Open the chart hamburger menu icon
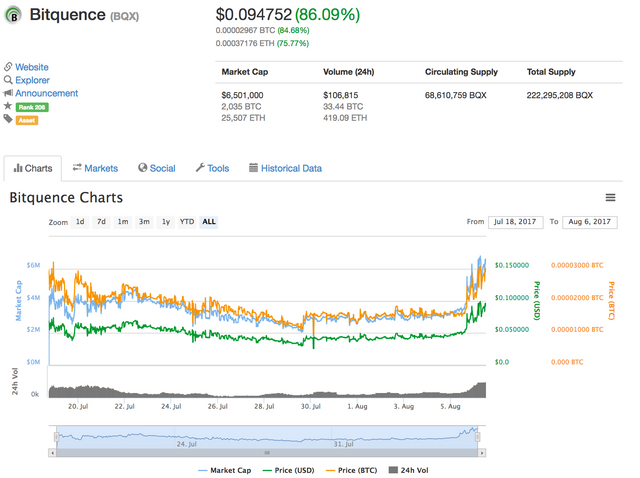Screen dimensions: 640x478 click(610, 198)
